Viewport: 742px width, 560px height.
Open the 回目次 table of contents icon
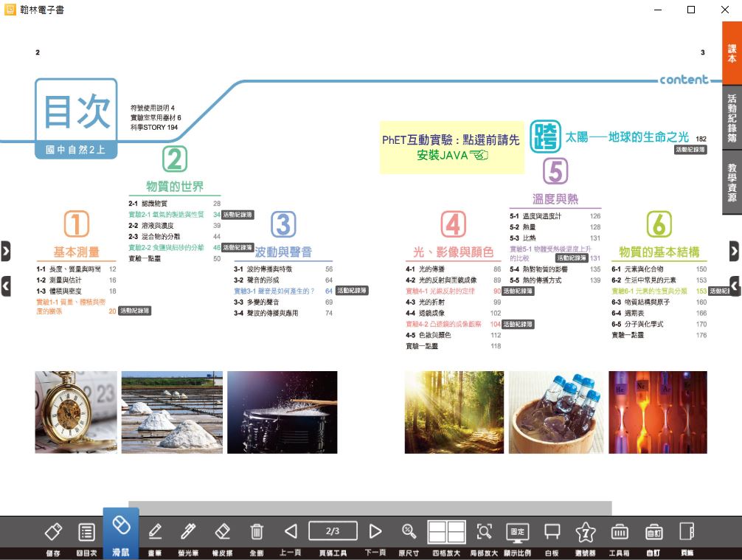(86, 532)
